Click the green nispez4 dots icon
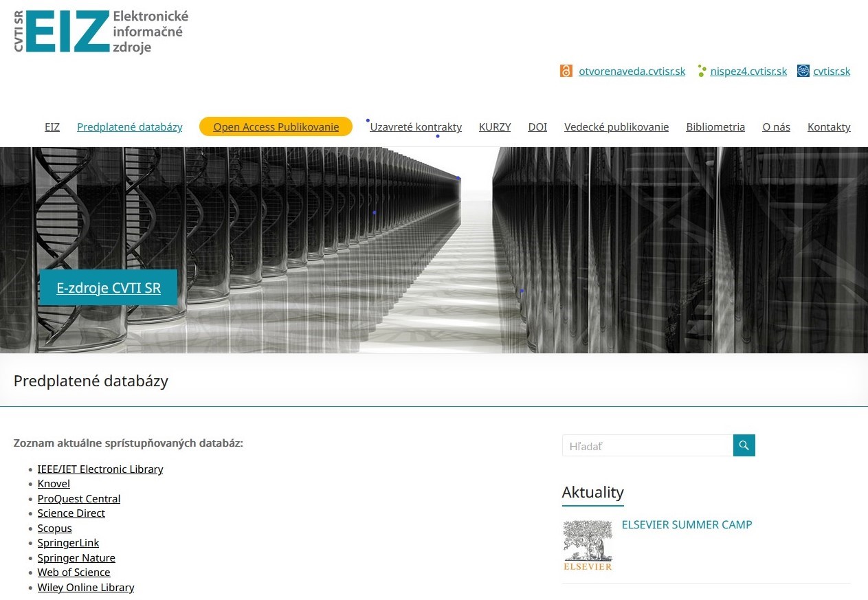868x600 pixels. click(701, 71)
